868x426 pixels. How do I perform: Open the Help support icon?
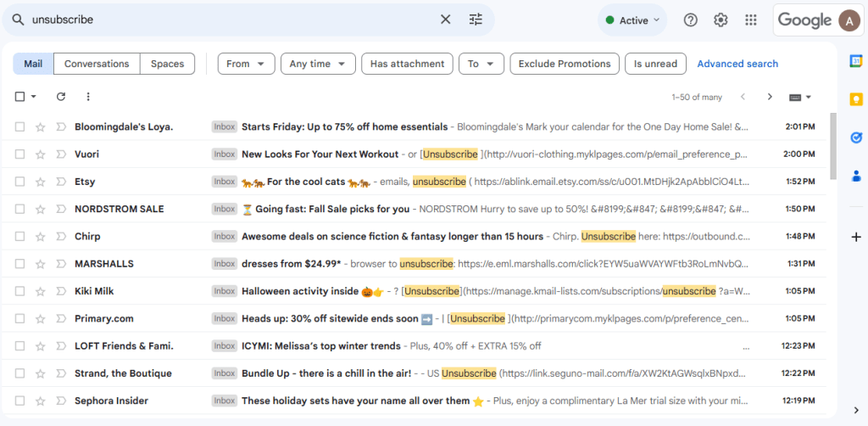[690, 20]
